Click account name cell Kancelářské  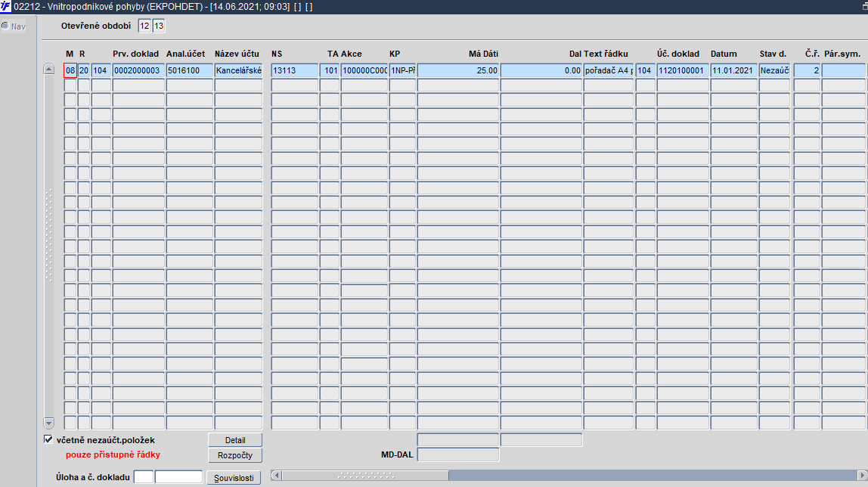238,70
